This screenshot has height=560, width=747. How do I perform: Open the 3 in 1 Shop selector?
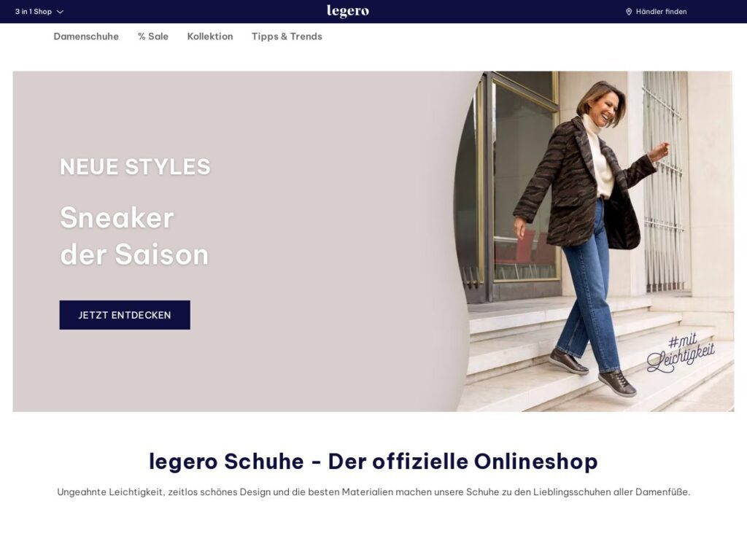(39, 12)
